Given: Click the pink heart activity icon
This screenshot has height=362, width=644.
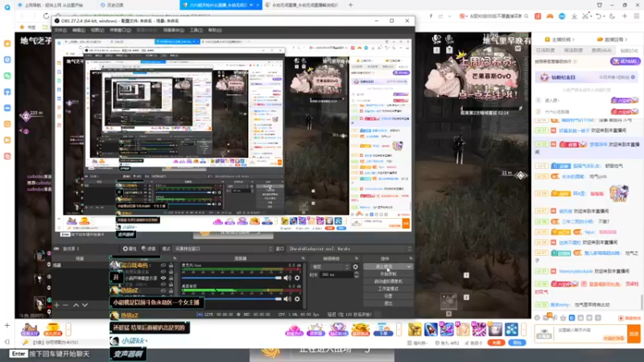Looking at the screenshot, I should [x=294, y=330].
